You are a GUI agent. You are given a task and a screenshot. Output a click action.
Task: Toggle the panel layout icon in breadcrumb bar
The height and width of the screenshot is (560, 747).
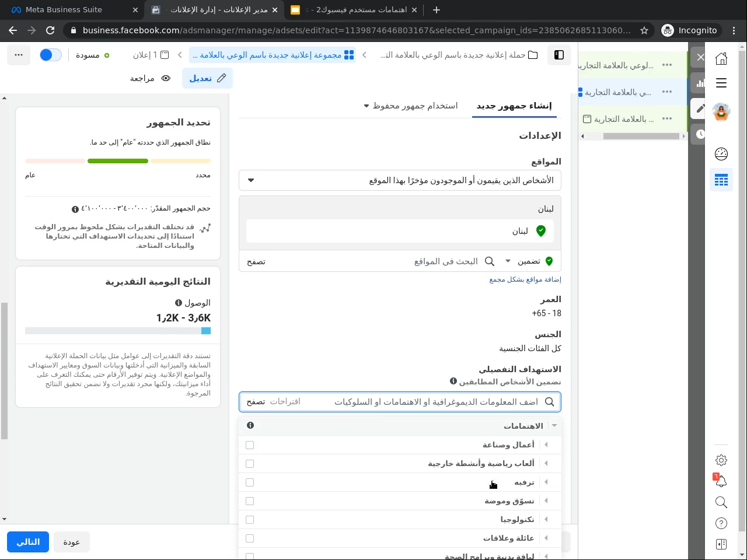pyautogui.click(x=559, y=55)
